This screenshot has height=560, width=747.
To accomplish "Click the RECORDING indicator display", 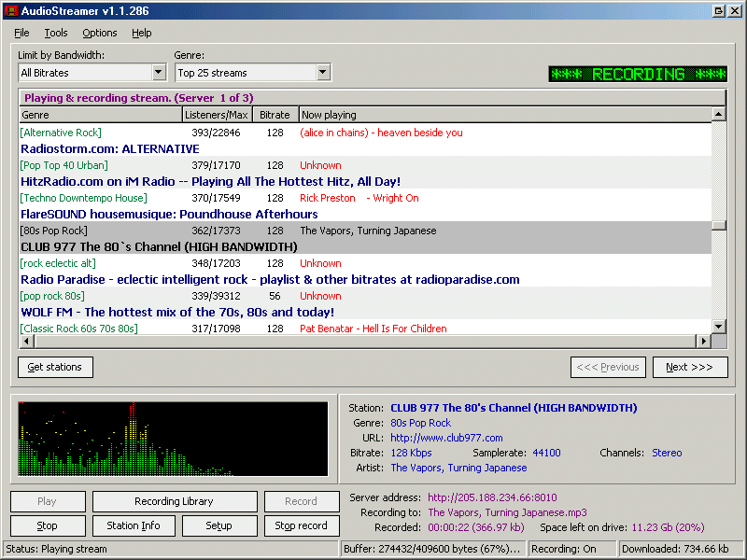I will pos(638,74).
